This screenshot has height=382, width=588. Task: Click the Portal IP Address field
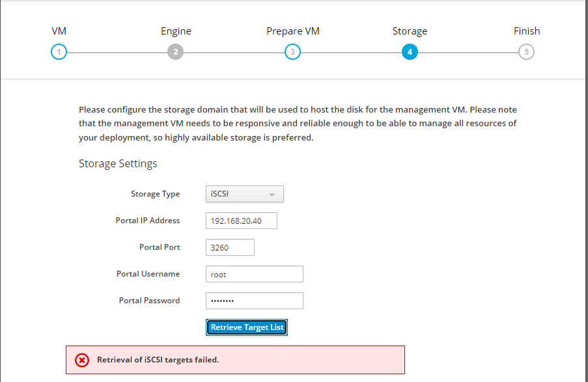point(241,221)
